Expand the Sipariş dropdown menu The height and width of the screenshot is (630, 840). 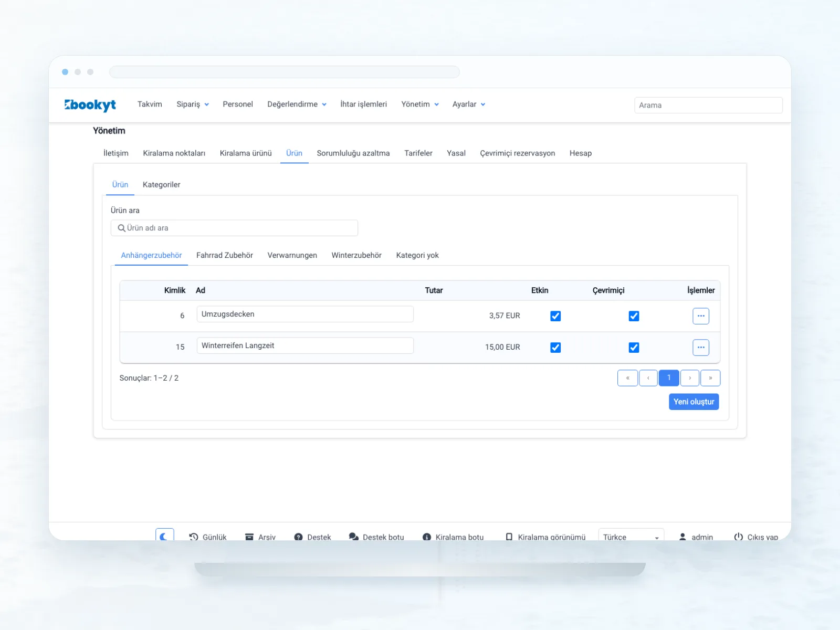193,104
